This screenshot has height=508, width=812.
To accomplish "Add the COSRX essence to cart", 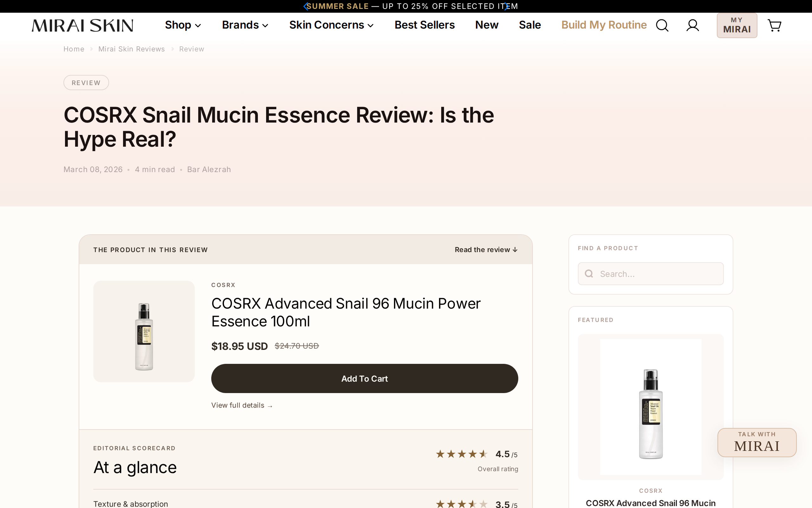I will 364,379.
